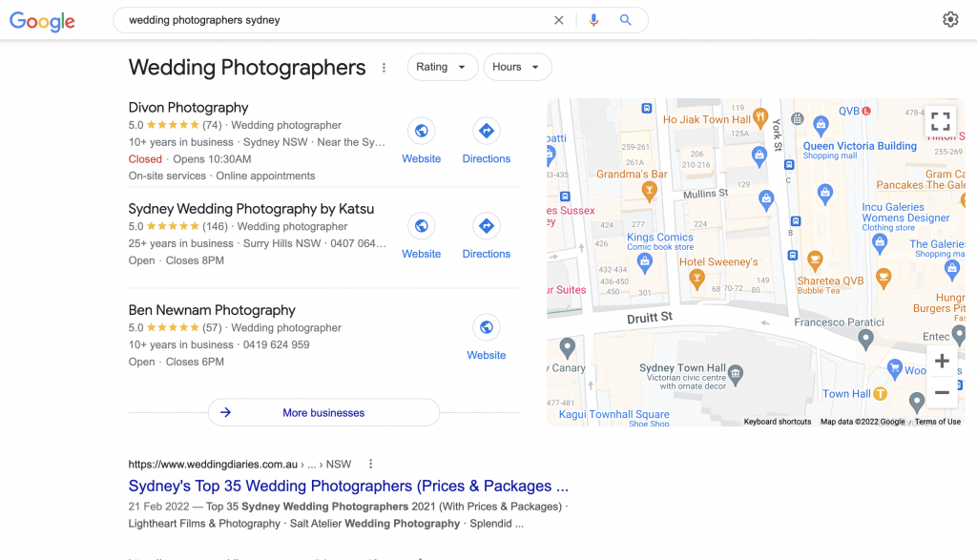Open the map Terms of Use link

[937, 422]
